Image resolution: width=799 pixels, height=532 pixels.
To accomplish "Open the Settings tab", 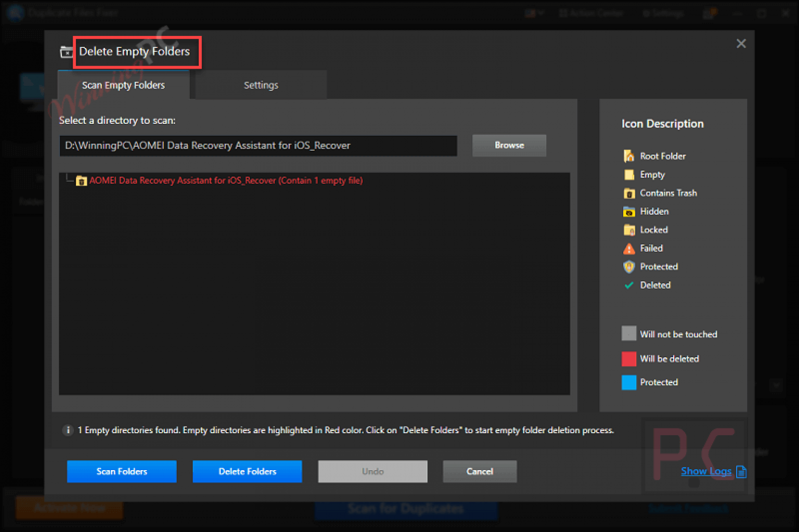I will pyautogui.click(x=261, y=85).
